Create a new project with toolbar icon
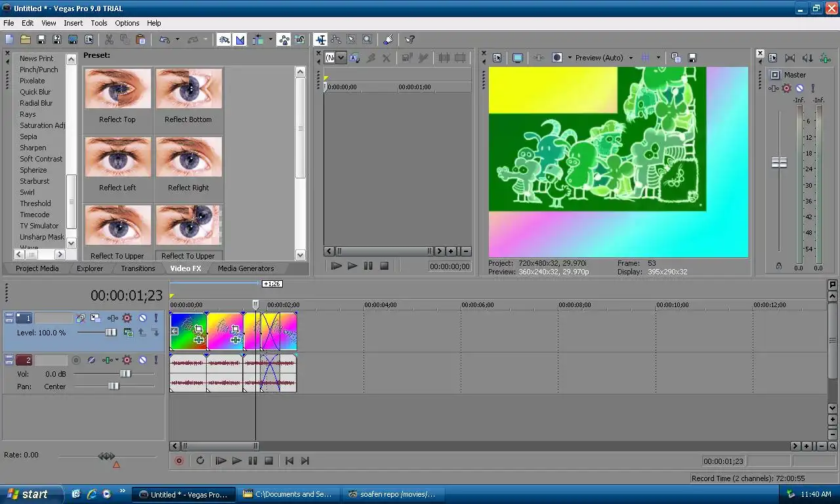 coord(9,39)
